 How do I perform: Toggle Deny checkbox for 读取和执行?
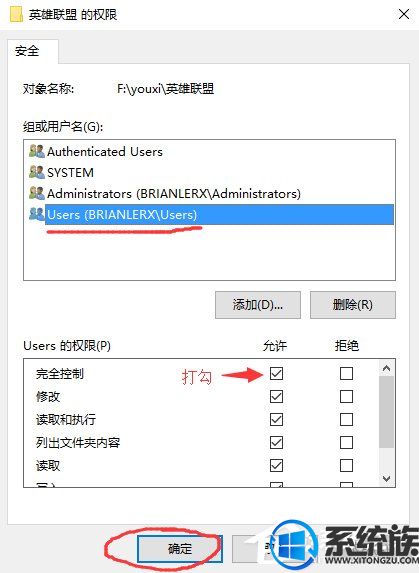346,420
